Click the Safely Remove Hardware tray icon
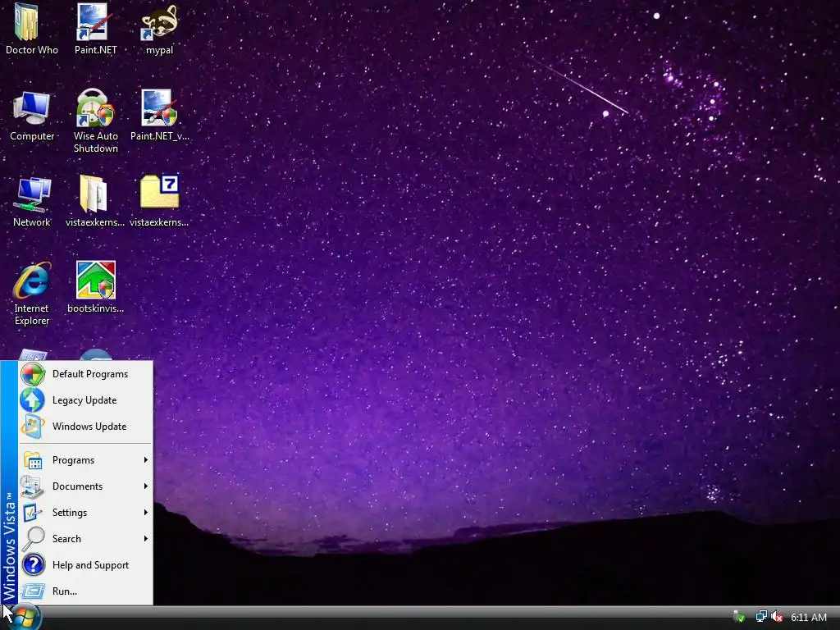Image resolution: width=840 pixels, height=630 pixels. [x=739, y=617]
